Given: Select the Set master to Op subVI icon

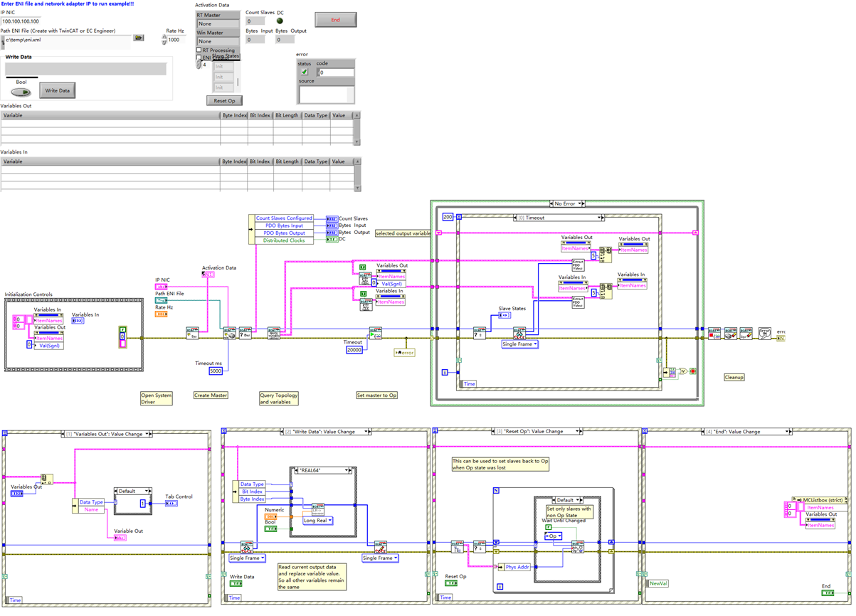Looking at the screenshot, I should tap(375, 331).
